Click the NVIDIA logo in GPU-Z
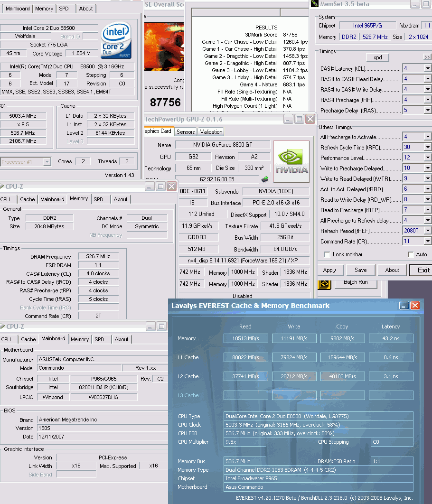This screenshot has height=504, width=432. click(291, 161)
